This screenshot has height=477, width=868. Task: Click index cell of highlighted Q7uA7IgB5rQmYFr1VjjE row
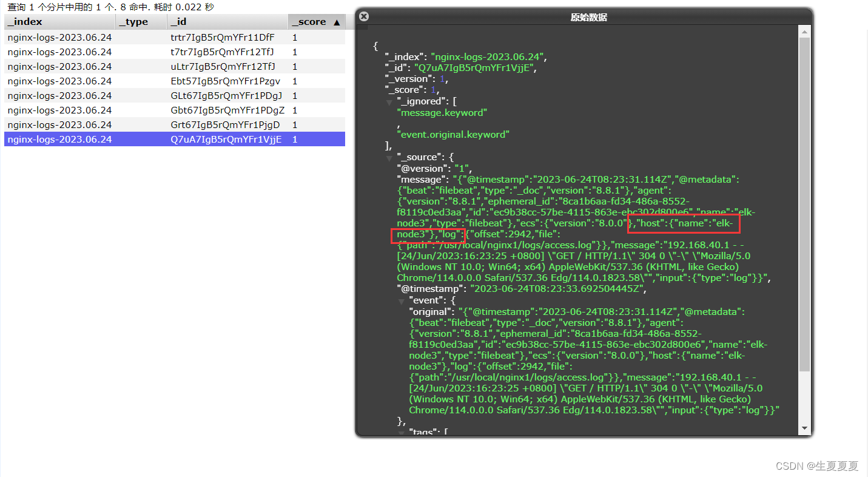click(59, 140)
